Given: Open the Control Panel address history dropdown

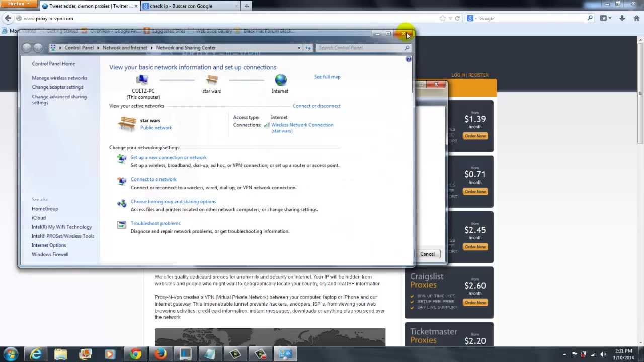Looking at the screenshot, I should coord(299,48).
